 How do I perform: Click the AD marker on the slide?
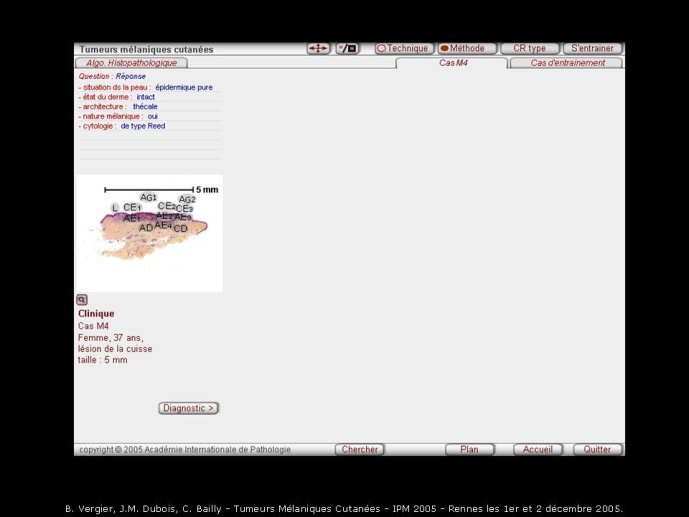click(146, 228)
